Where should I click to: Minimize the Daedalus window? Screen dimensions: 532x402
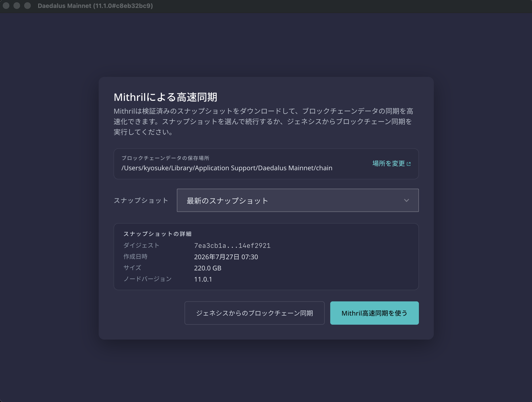pos(17,6)
